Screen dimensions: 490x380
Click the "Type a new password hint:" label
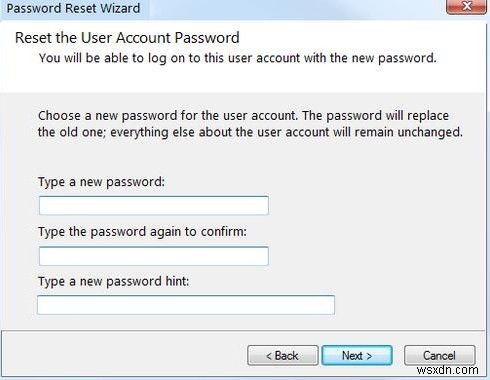click(113, 281)
